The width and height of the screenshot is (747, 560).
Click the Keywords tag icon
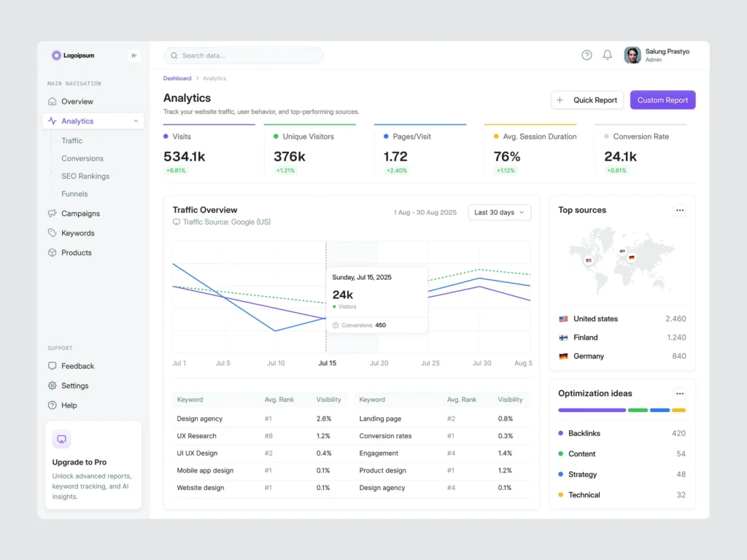(x=52, y=233)
